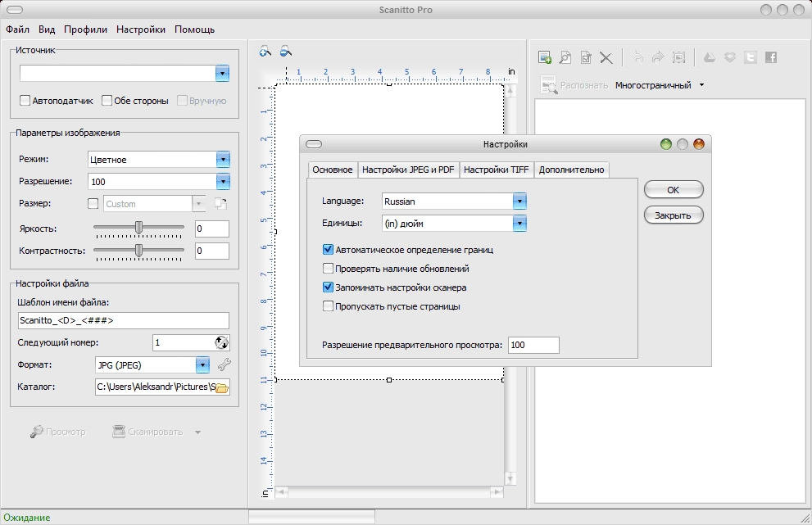
Task: Open the Custom size dropdown
Action: pos(199,204)
